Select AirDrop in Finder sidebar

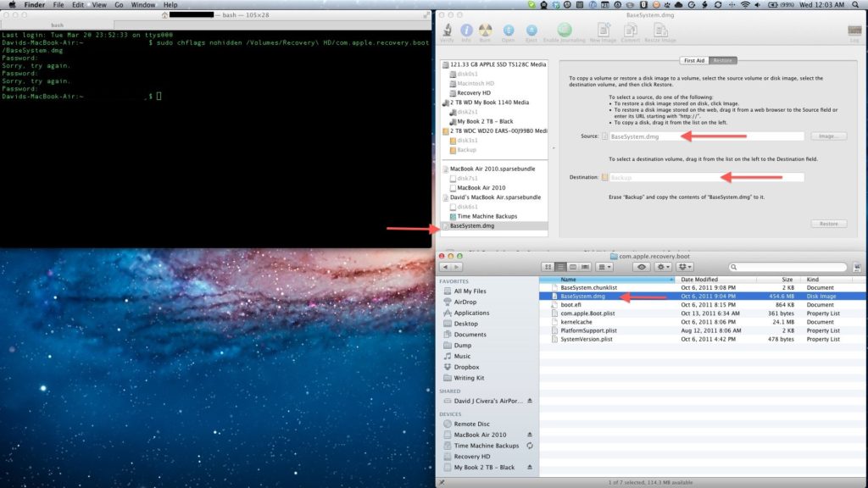(465, 302)
